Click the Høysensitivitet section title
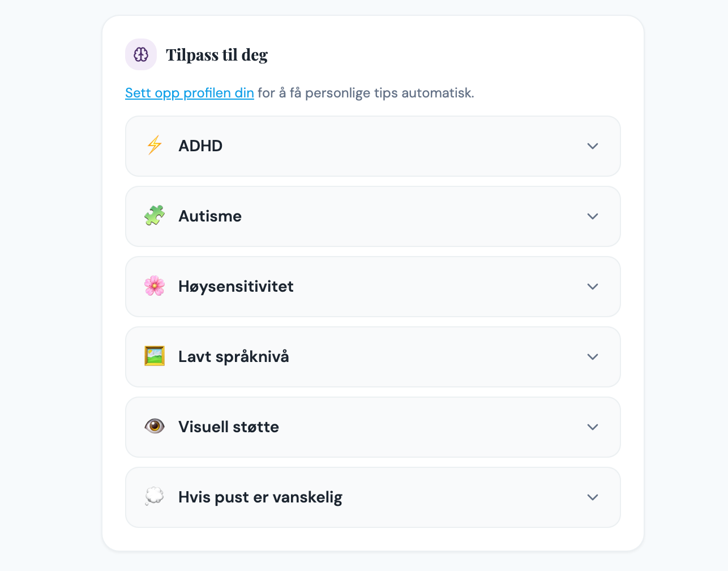This screenshot has height=571, width=728. [236, 287]
